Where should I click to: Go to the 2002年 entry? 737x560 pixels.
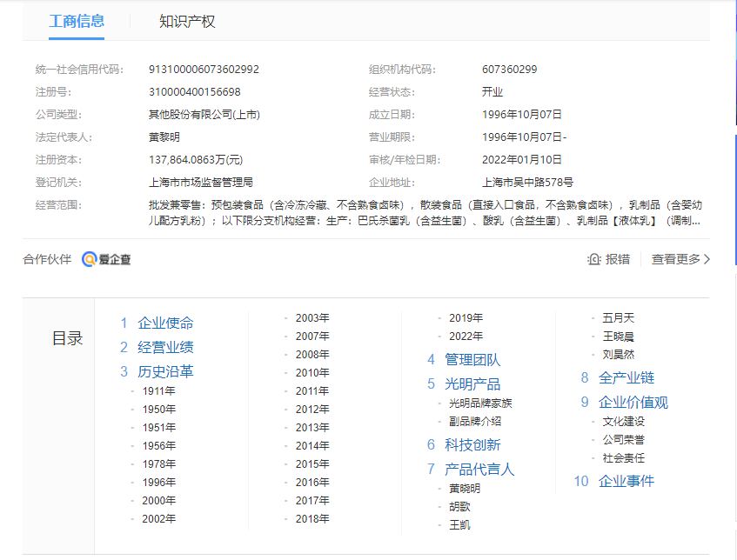coord(159,519)
